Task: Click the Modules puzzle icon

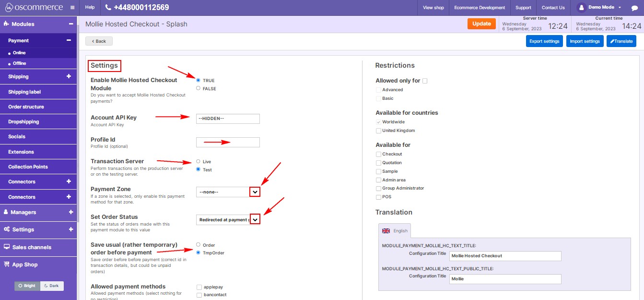Action: pyautogui.click(x=6, y=24)
